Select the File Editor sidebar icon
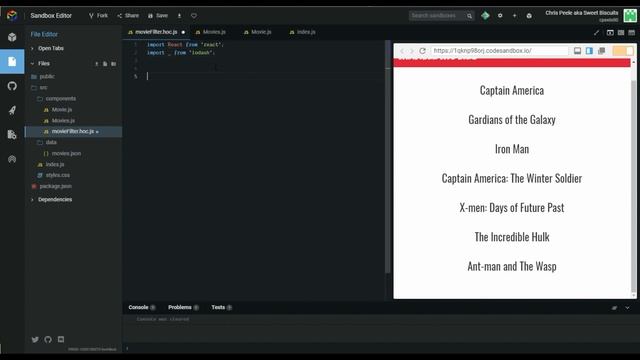The image size is (640, 360). [12, 62]
